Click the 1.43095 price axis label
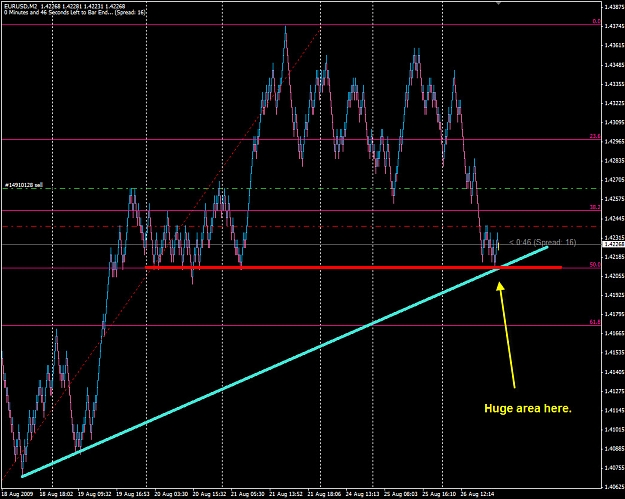The height and width of the screenshot is (499, 625). coord(614,122)
